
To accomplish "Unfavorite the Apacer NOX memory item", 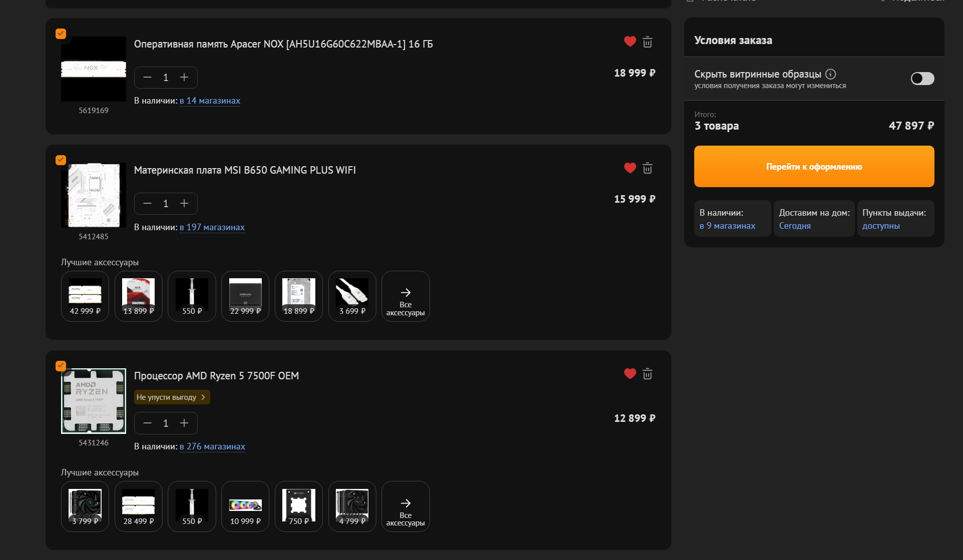I will point(630,42).
